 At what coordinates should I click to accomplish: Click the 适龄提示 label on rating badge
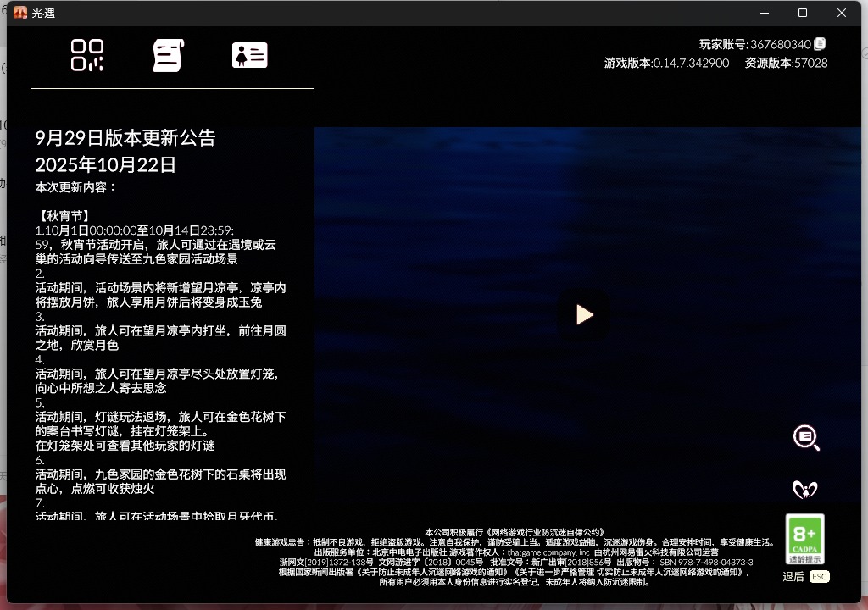[x=805, y=559]
